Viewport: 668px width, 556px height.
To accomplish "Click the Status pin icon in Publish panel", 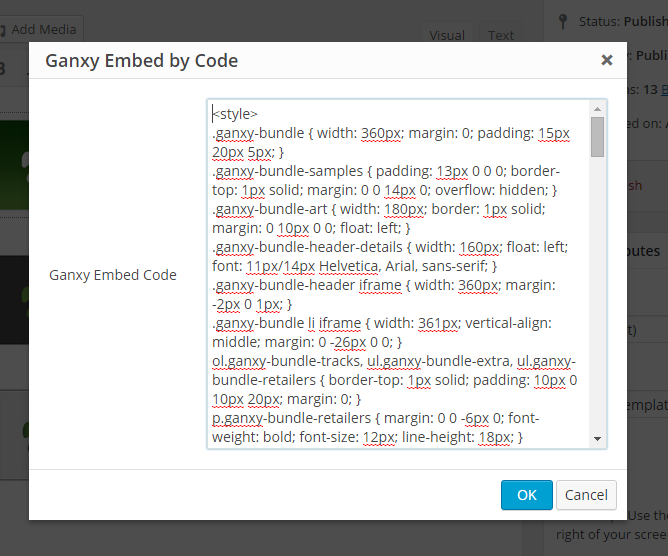I will tap(563, 21).
